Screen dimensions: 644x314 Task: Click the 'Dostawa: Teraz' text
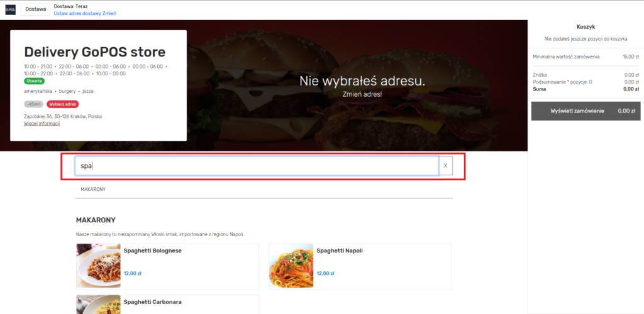[70, 6]
